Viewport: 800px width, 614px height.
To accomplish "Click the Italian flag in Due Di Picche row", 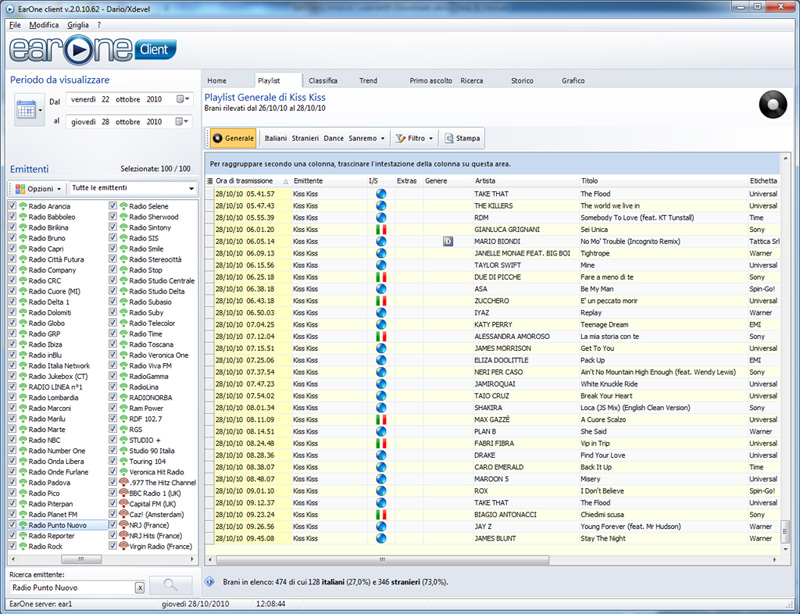I will tap(381, 277).
